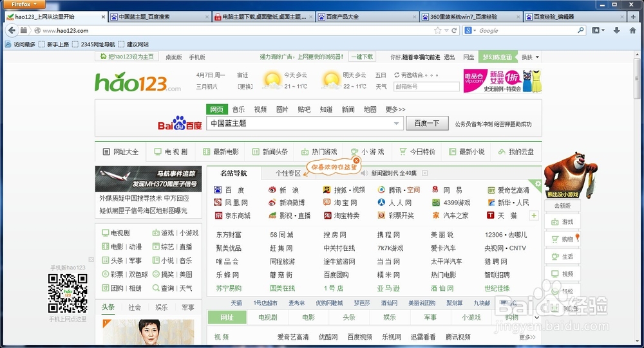Viewport: 644px width, 348px height.
Task: Click the 去新版 button
Action: [x=562, y=206]
